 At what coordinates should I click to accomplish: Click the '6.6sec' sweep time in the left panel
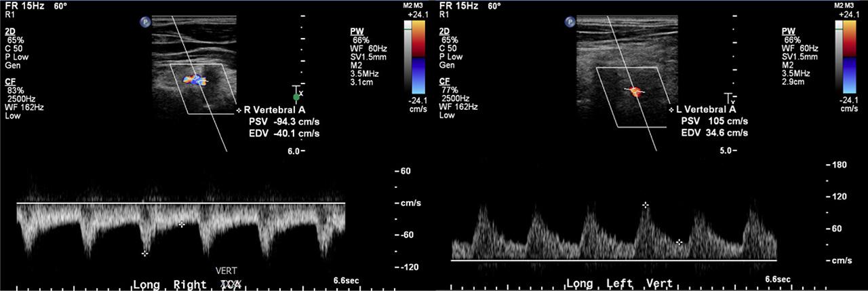point(344,279)
